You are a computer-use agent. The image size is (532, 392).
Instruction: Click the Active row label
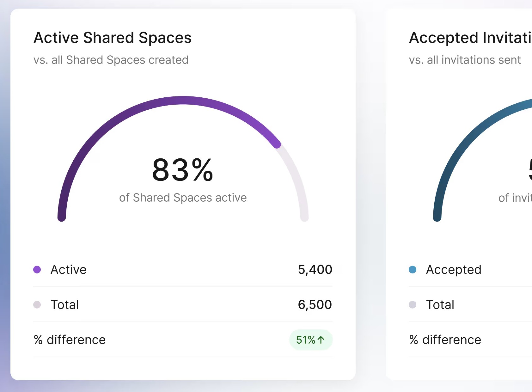pos(69,270)
